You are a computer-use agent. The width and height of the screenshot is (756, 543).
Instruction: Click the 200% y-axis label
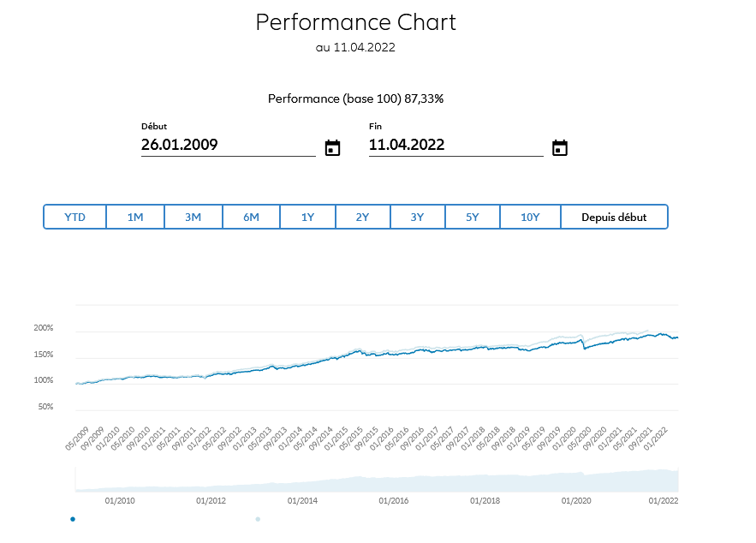coord(44,328)
